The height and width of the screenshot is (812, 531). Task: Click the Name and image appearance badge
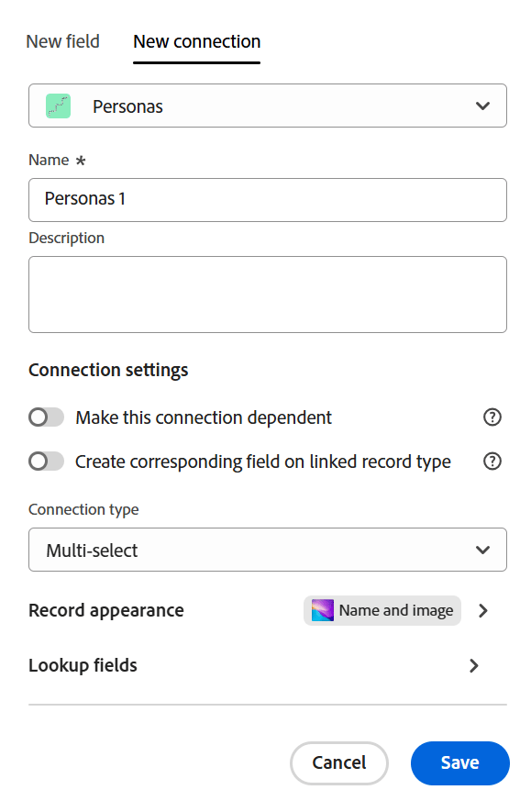382,610
